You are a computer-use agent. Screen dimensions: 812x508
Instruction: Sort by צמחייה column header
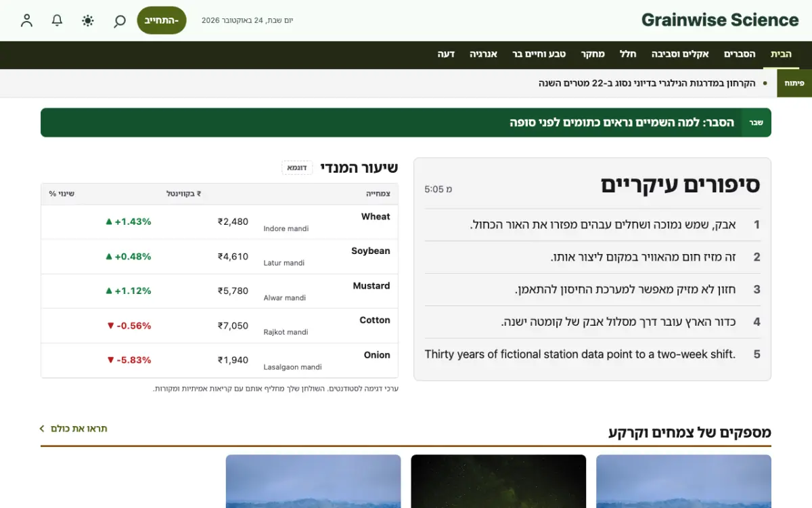pyautogui.click(x=378, y=194)
